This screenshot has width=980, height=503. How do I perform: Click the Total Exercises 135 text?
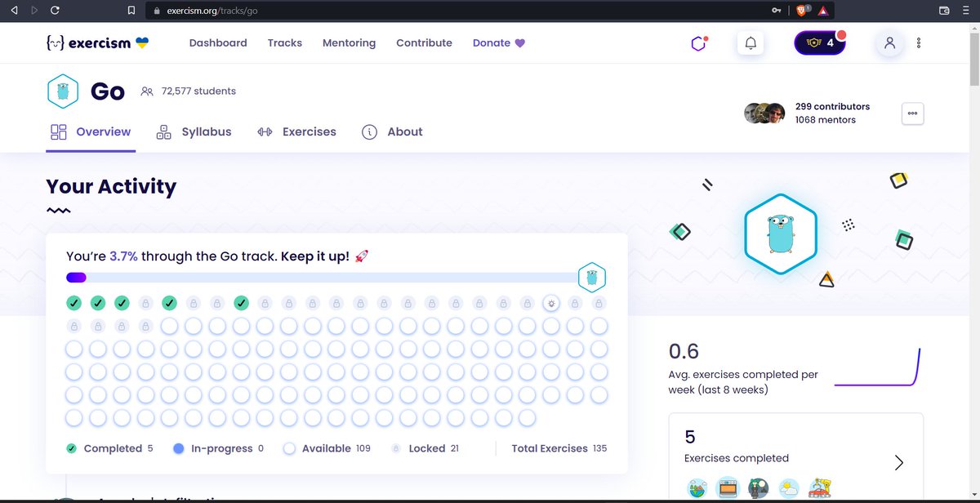(x=559, y=448)
